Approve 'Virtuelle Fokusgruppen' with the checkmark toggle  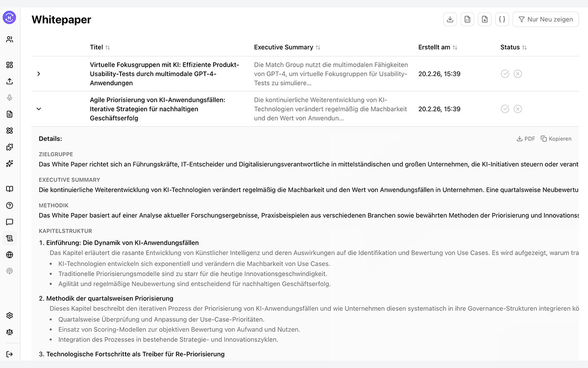point(505,74)
